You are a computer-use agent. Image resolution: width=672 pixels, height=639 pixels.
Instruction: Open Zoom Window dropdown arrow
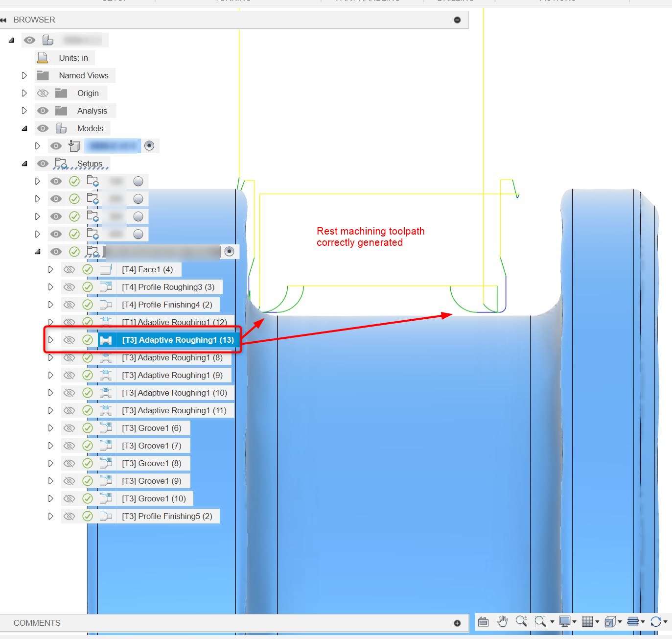pyautogui.click(x=552, y=622)
